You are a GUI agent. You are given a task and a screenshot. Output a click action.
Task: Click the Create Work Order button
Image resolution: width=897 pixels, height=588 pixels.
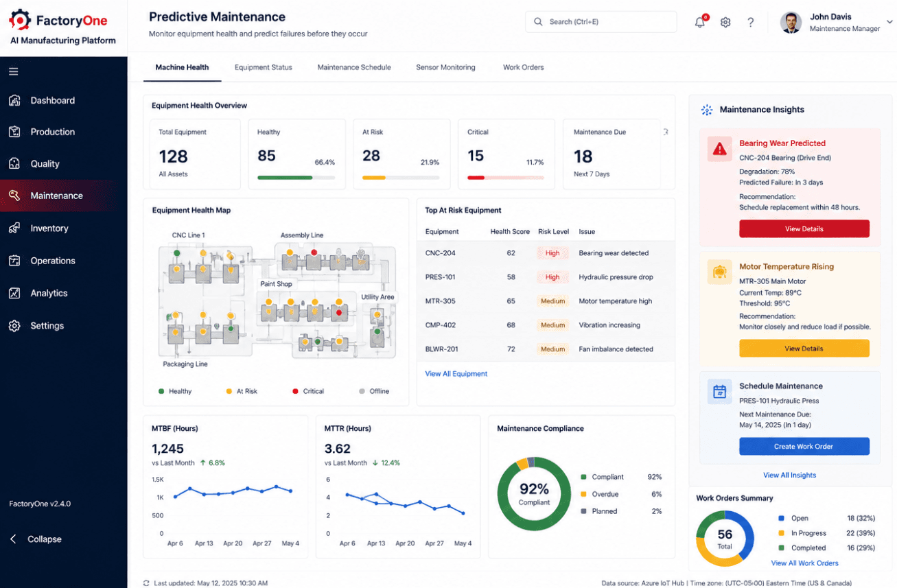(804, 446)
